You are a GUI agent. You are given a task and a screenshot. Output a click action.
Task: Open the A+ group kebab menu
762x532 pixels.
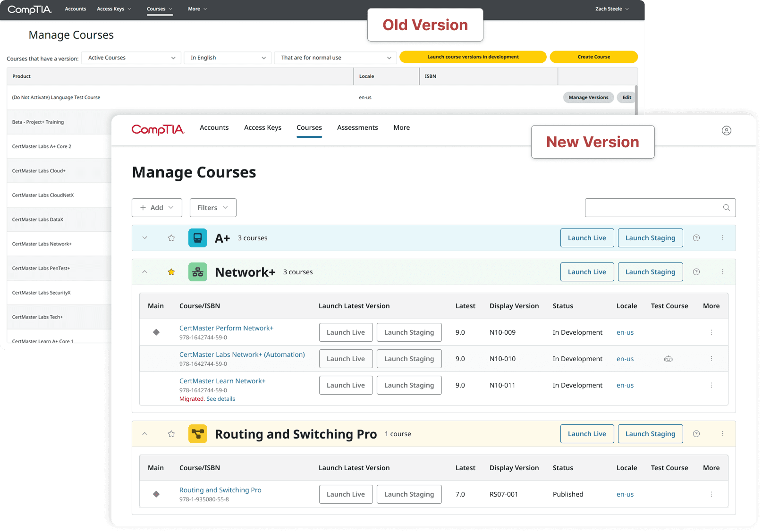coord(722,238)
